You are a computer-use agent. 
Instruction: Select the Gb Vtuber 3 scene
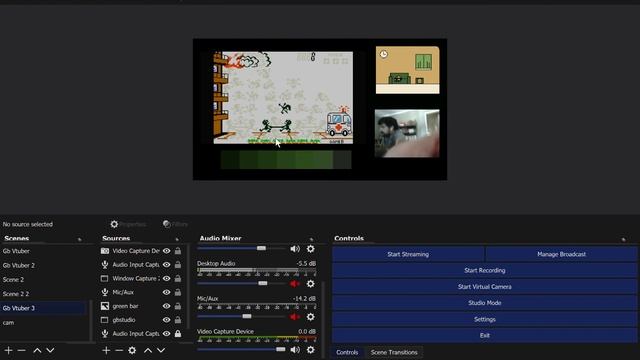click(44, 308)
